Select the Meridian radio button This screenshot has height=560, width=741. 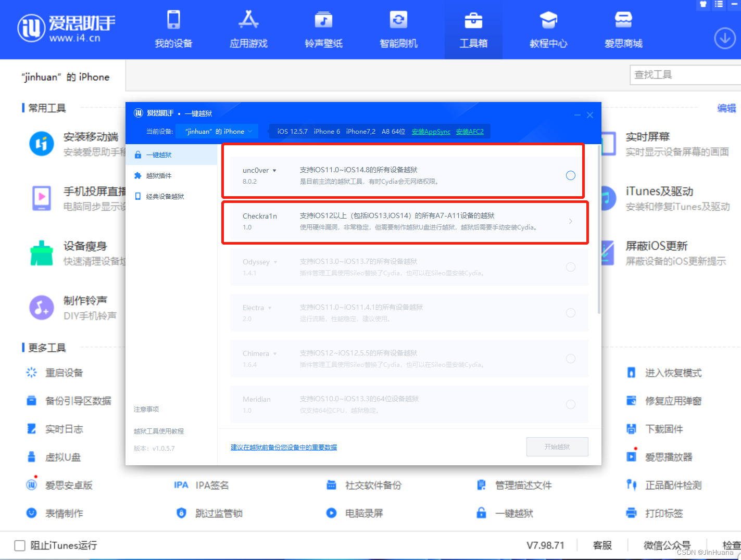coord(571,404)
